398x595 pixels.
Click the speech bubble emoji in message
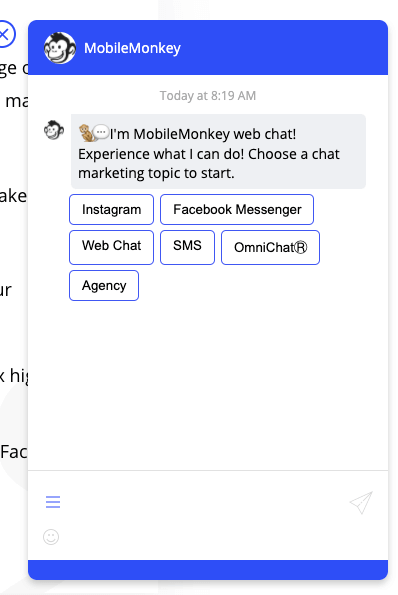coord(101,132)
